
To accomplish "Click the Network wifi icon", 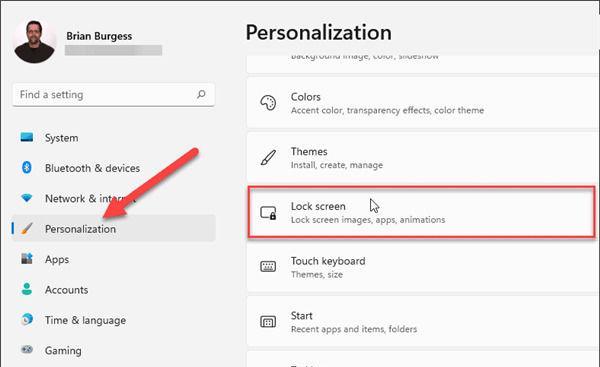I will (x=27, y=198).
